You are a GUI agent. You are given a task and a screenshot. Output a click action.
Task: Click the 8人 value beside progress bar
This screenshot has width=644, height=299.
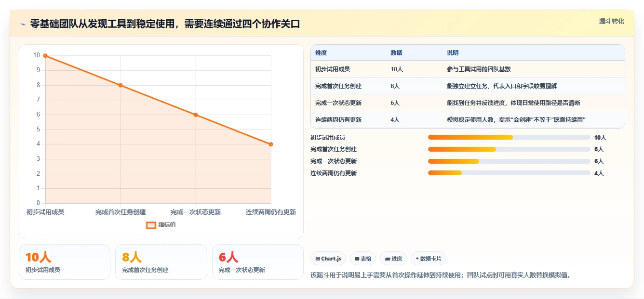click(599, 149)
